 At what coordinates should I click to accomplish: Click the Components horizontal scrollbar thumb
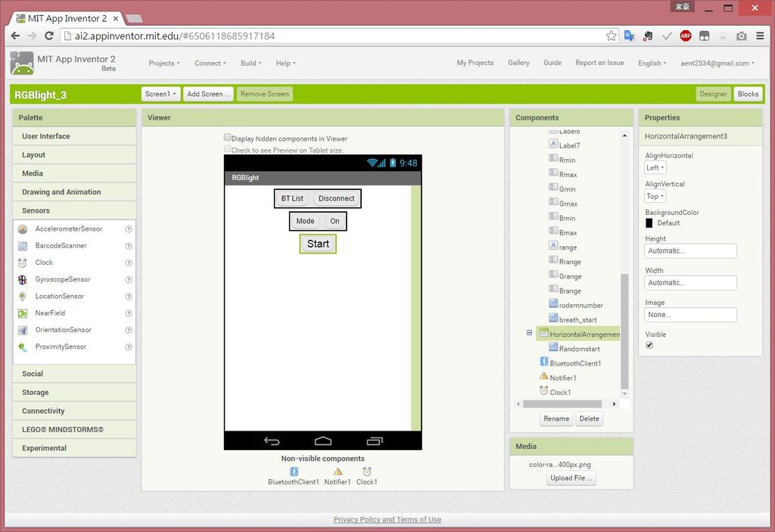tap(562, 404)
